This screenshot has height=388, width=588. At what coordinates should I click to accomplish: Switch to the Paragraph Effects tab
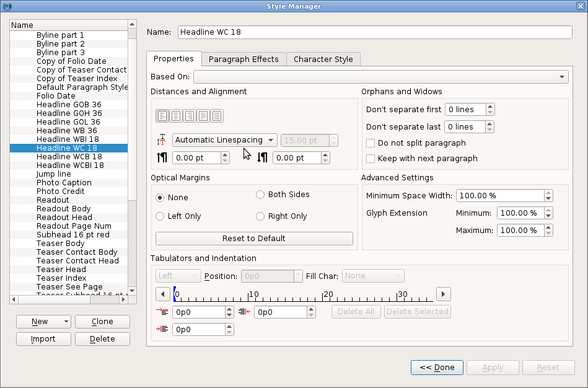click(x=244, y=60)
